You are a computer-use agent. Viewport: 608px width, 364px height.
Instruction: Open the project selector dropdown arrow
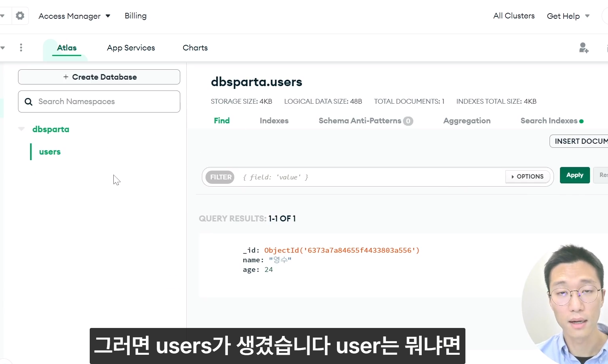coord(3,48)
